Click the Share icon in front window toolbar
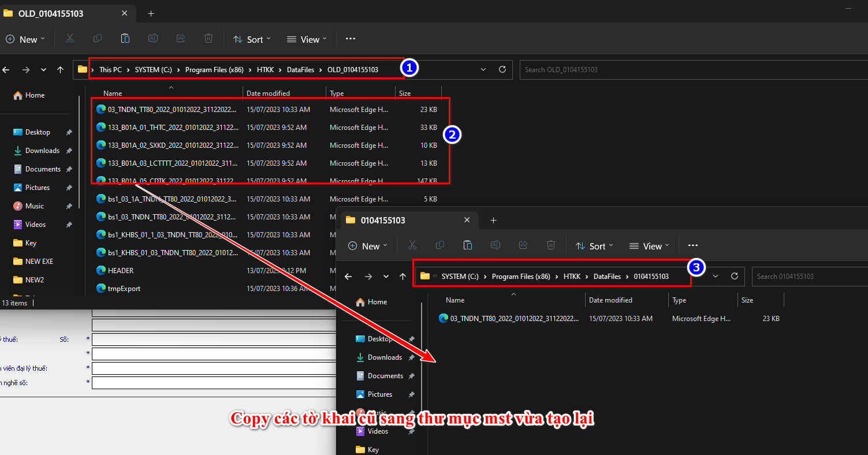 pos(523,245)
